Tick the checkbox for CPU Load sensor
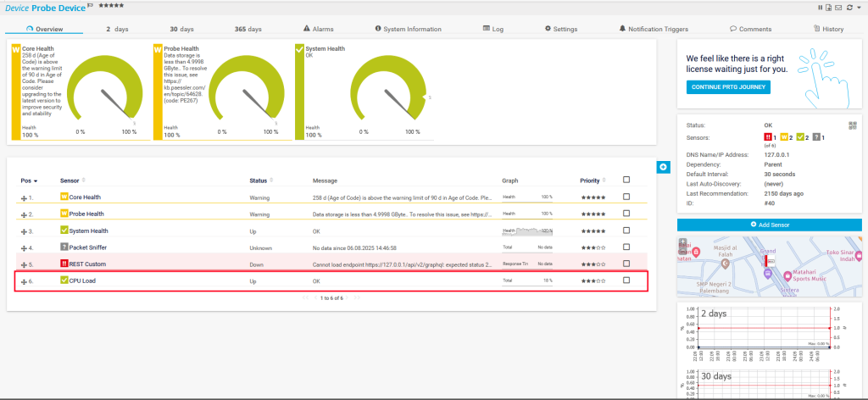The width and height of the screenshot is (868, 400). pos(626,281)
